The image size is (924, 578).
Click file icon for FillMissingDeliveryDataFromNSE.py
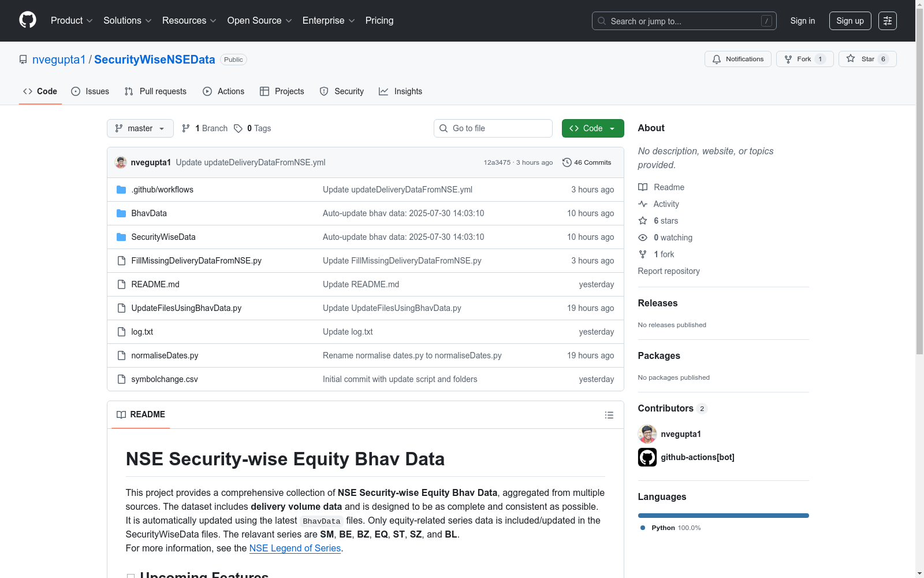(121, 261)
